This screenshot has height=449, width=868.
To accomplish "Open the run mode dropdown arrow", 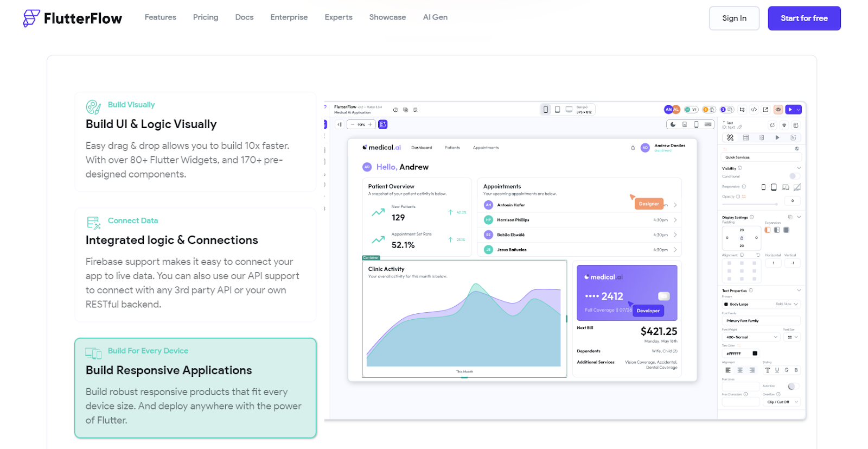I will 798,110.
